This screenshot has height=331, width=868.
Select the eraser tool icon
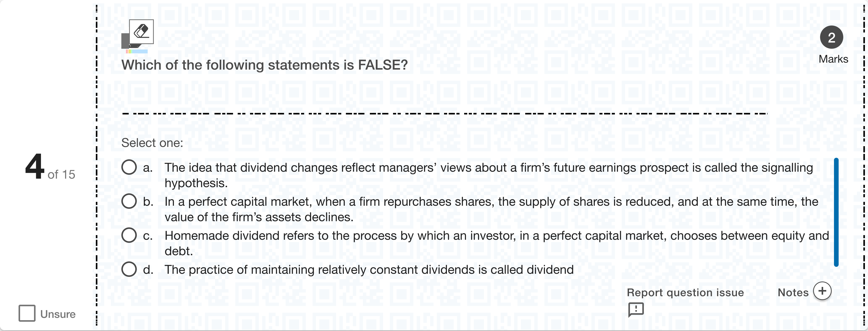pyautogui.click(x=141, y=32)
